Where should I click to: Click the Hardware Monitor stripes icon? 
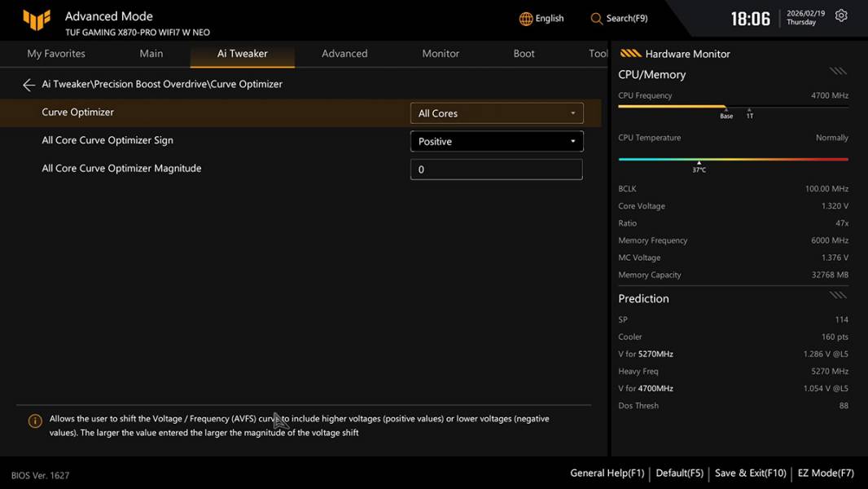point(630,54)
